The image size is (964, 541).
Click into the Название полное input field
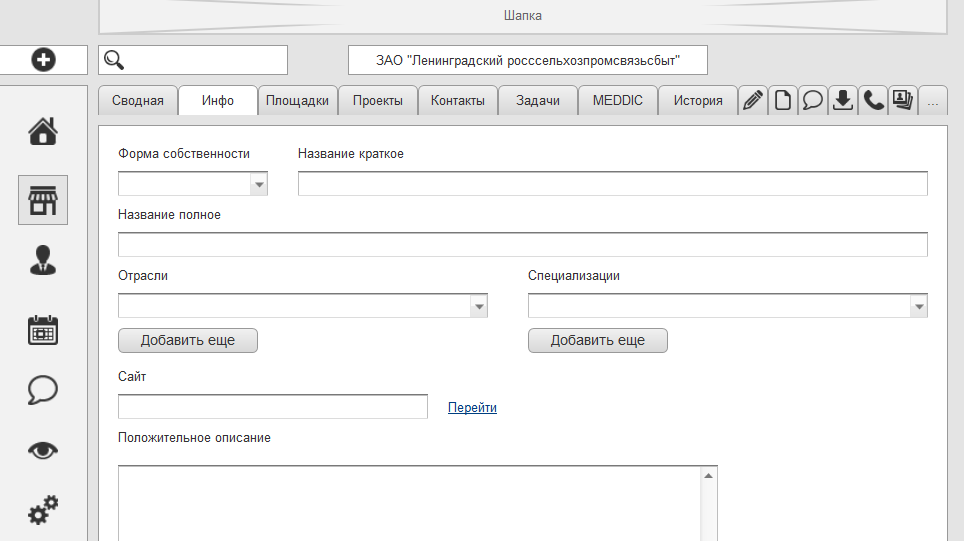click(522, 245)
